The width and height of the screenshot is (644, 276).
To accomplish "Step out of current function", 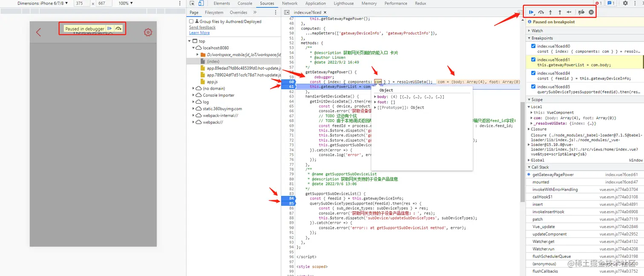I will (560, 12).
